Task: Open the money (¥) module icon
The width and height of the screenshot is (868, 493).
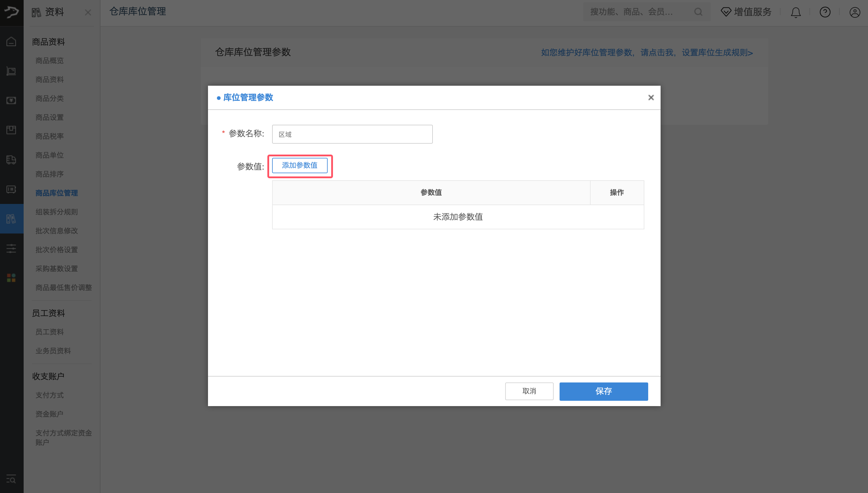Action: tap(11, 100)
